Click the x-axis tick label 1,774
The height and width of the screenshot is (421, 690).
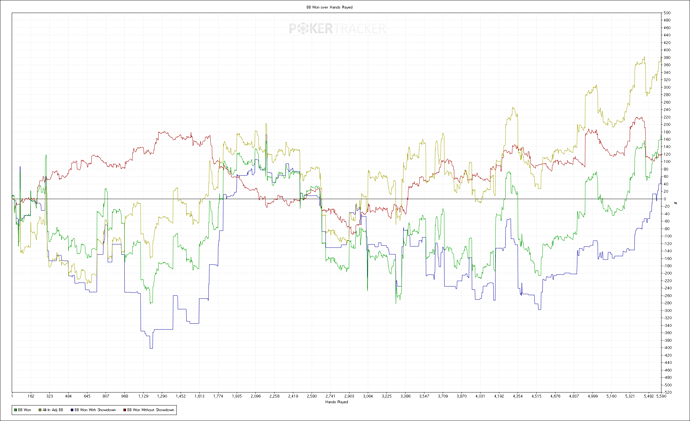pyautogui.click(x=218, y=396)
